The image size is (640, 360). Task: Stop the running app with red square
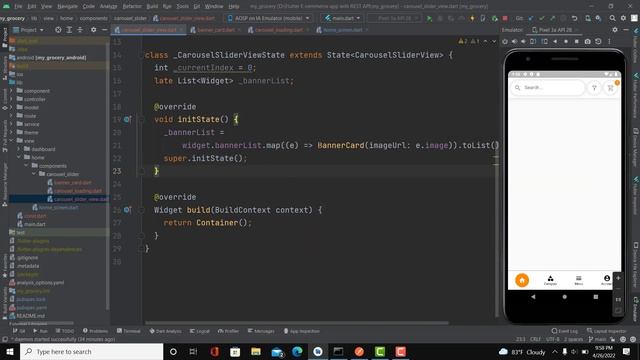[x=505, y=18]
